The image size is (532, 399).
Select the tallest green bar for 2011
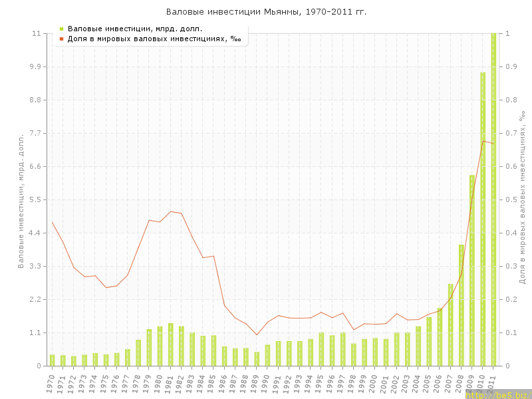pyautogui.click(x=493, y=199)
